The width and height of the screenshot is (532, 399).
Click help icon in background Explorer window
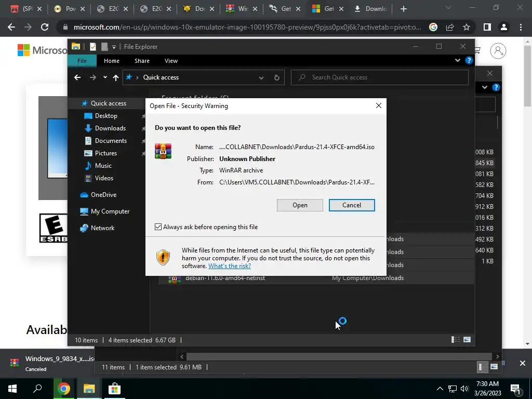click(496, 87)
